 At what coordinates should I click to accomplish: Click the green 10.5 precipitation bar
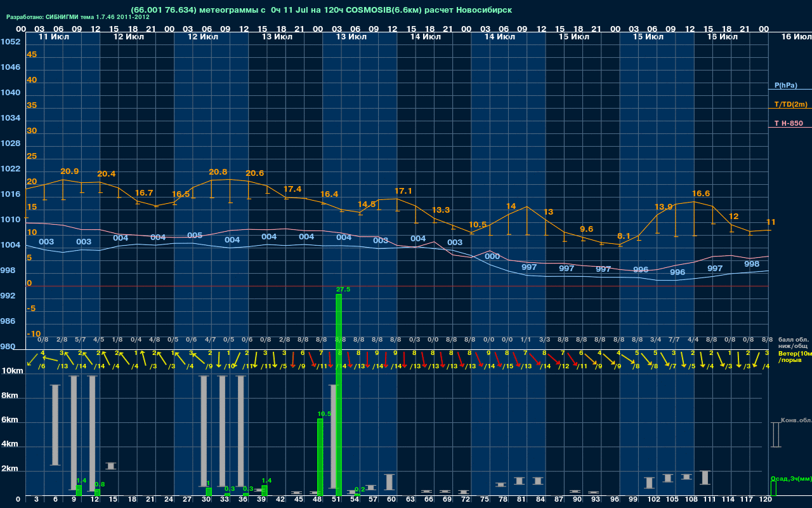pyautogui.click(x=320, y=457)
